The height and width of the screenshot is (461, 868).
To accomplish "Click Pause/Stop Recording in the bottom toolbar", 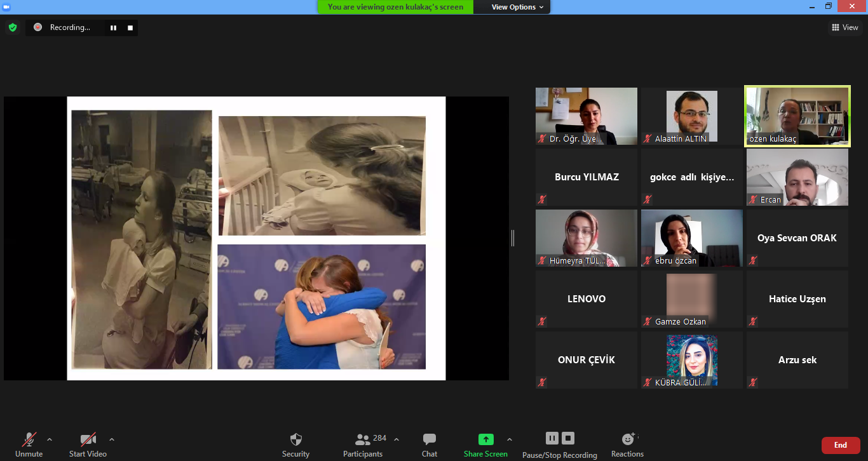I will tap(559, 444).
